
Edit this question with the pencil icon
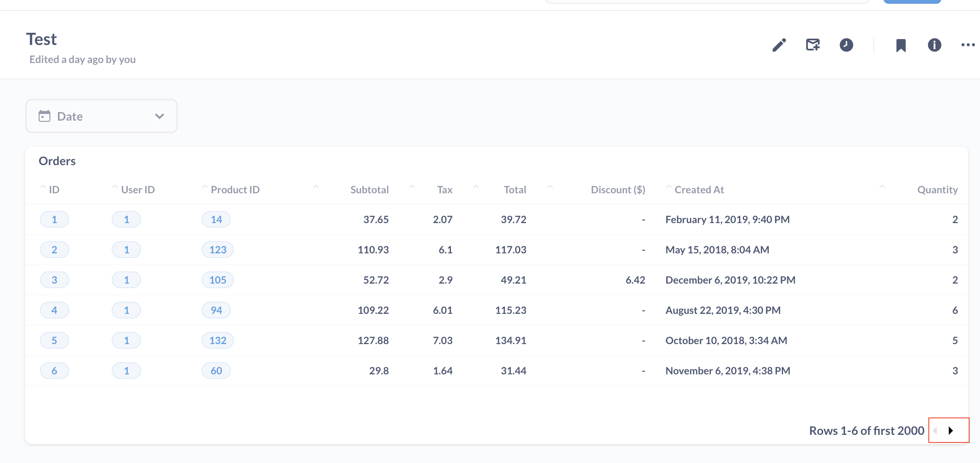coord(779,45)
